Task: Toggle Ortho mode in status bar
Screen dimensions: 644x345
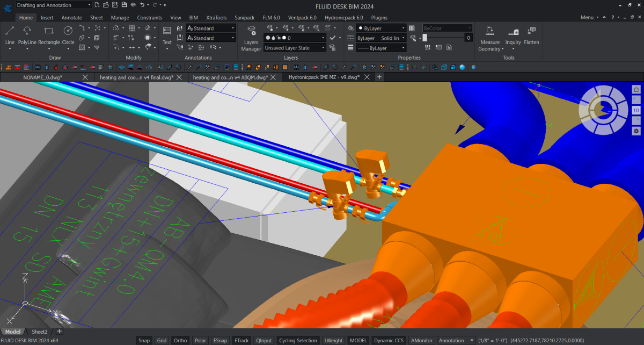Action: pos(180,340)
